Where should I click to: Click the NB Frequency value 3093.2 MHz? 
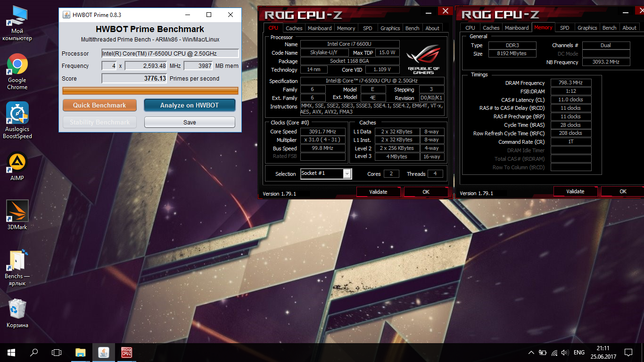(x=606, y=62)
